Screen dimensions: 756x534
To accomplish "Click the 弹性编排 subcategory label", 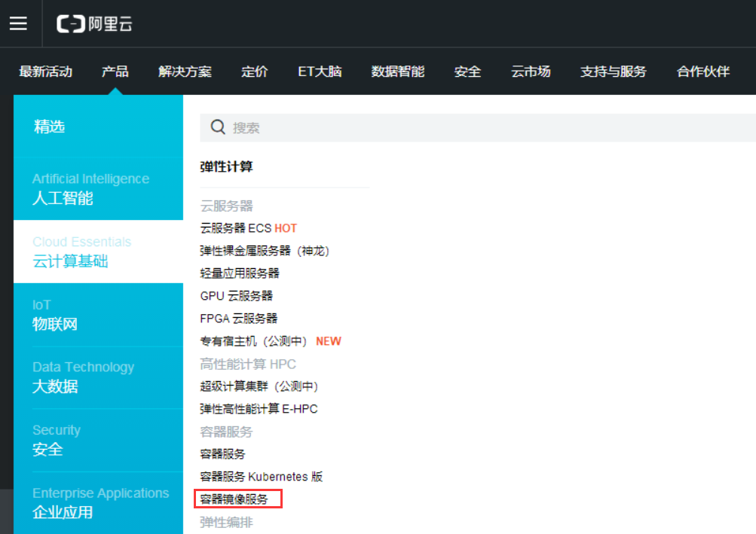I will coord(226,523).
